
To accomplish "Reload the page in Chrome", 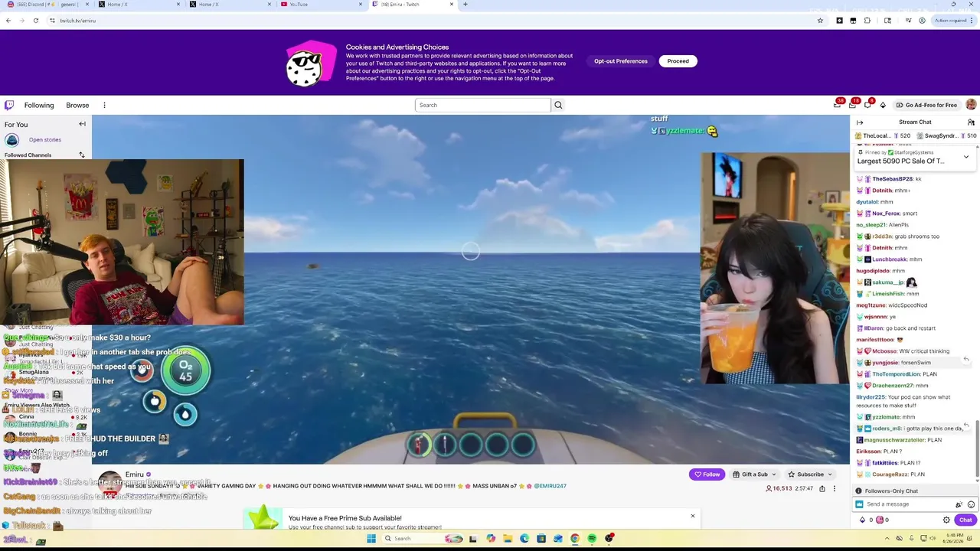I will pyautogui.click(x=35, y=21).
